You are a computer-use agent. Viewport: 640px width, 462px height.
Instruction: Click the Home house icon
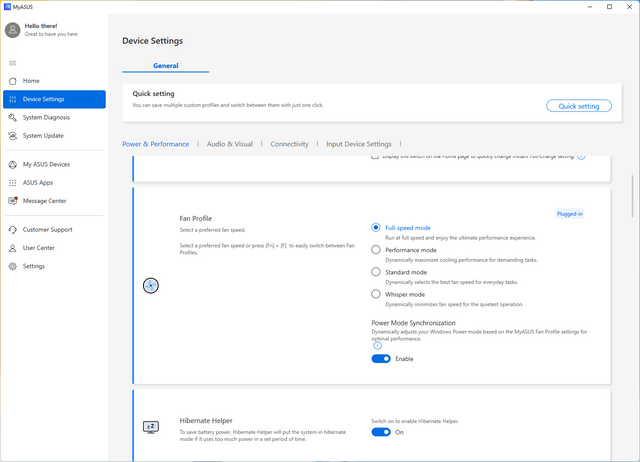(13, 81)
